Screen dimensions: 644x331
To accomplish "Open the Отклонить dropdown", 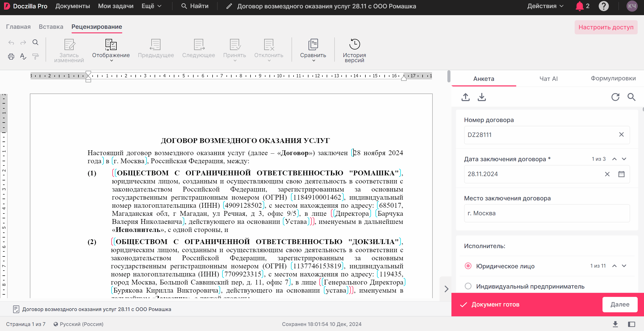I will tap(269, 51).
